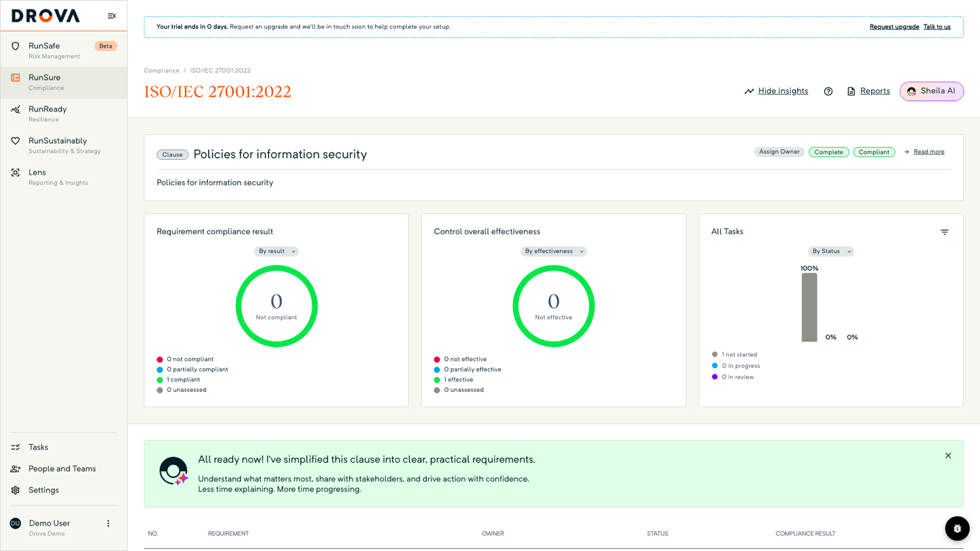980x551 pixels.
Task: Open the By effectiveness dropdown
Action: tap(553, 251)
